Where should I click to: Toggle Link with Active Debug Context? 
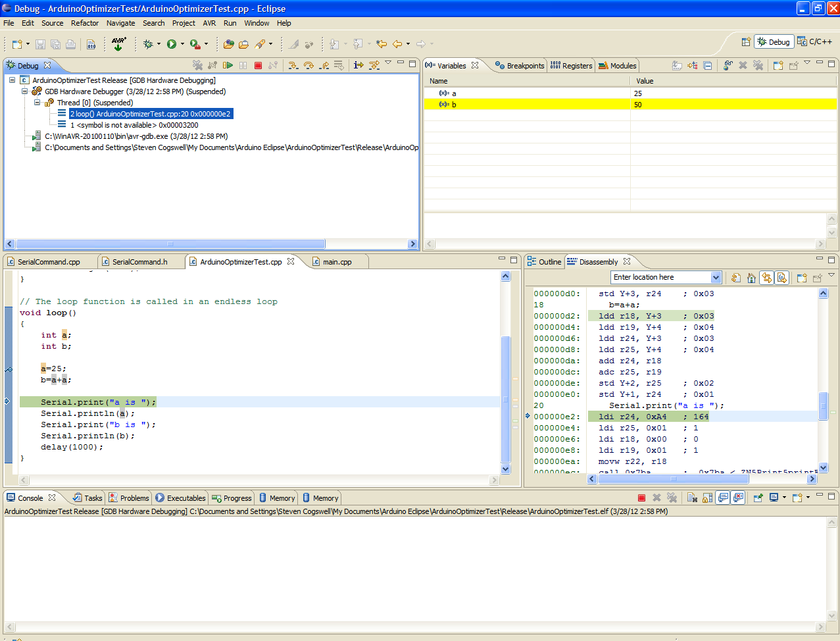pyautogui.click(x=766, y=278)
